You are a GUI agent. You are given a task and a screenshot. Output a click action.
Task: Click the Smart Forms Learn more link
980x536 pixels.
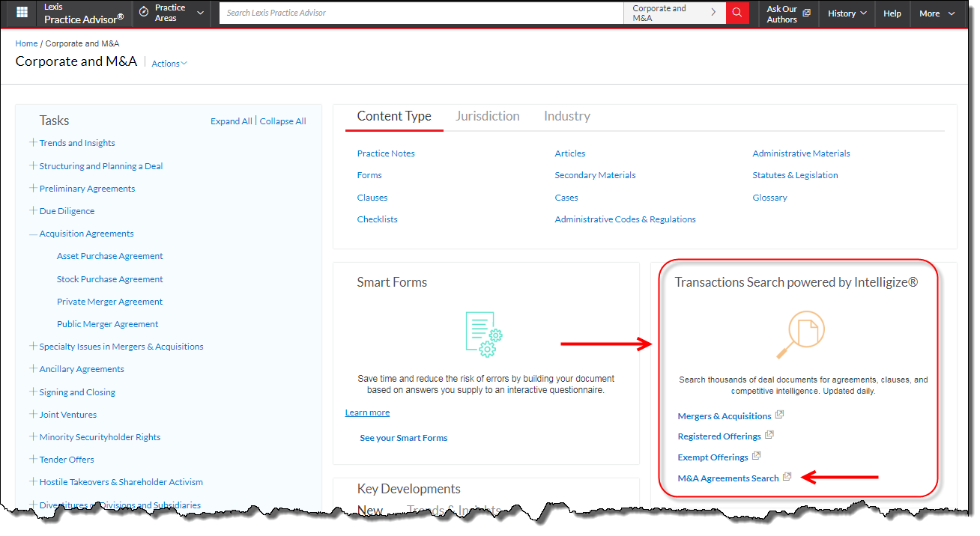point(367,412)
